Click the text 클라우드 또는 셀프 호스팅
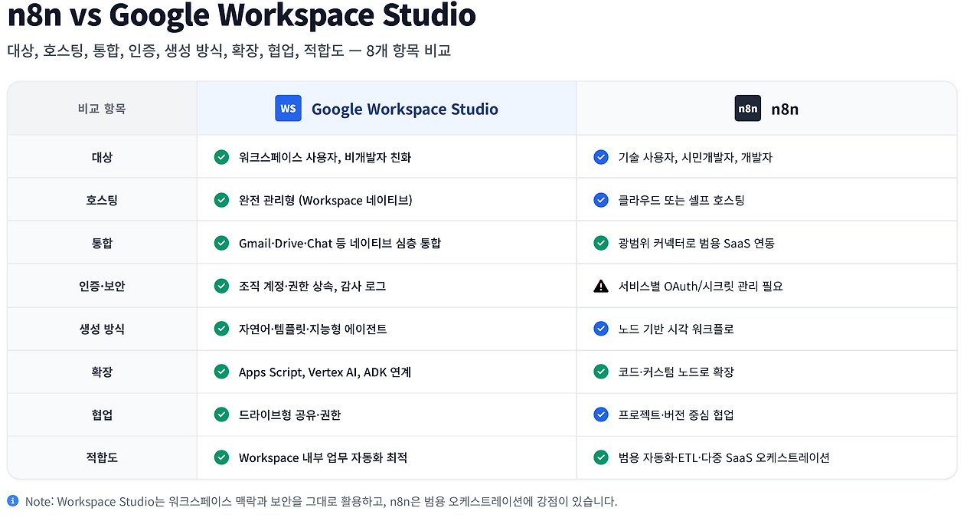980x521 pixels. 681,200
